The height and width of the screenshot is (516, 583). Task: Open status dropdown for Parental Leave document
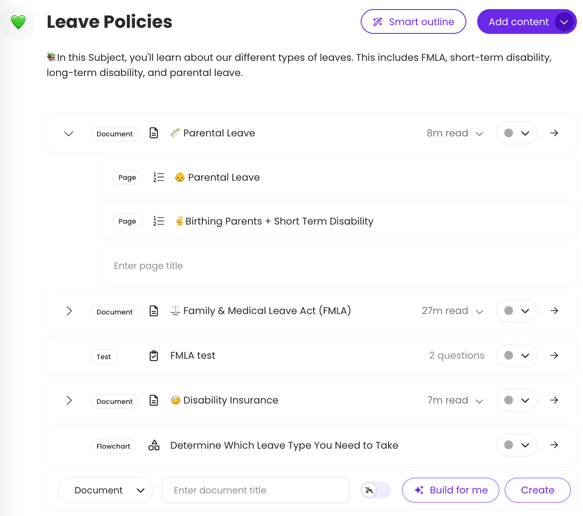point(516,133)
